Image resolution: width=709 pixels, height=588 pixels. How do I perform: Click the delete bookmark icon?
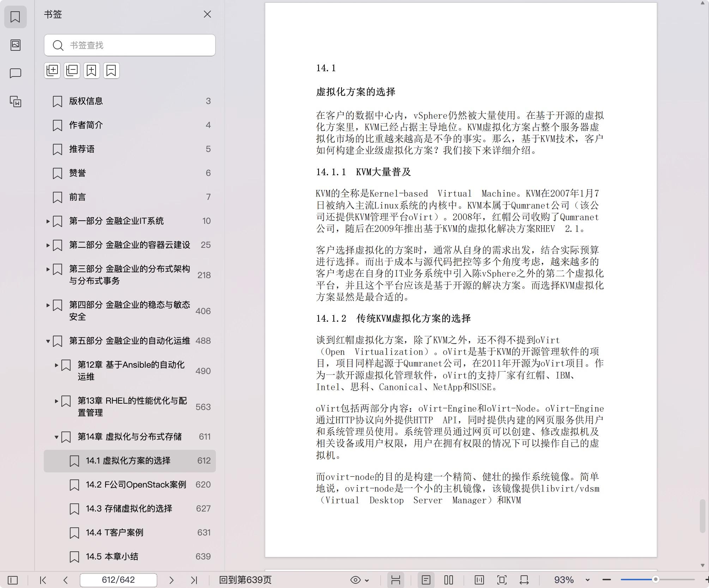point(111,71)
